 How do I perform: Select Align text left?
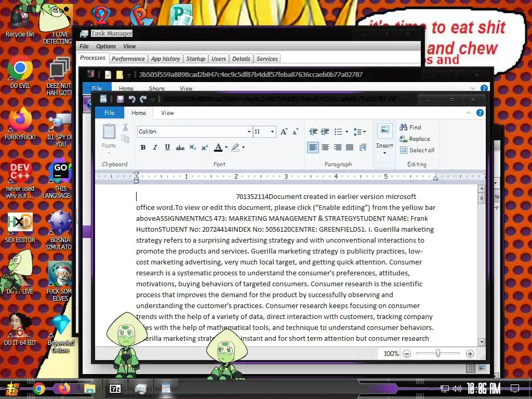click(x=313, y=147)
